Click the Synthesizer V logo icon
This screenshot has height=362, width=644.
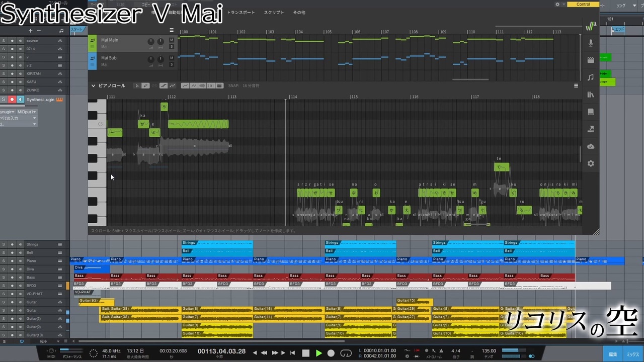point(591,26)
